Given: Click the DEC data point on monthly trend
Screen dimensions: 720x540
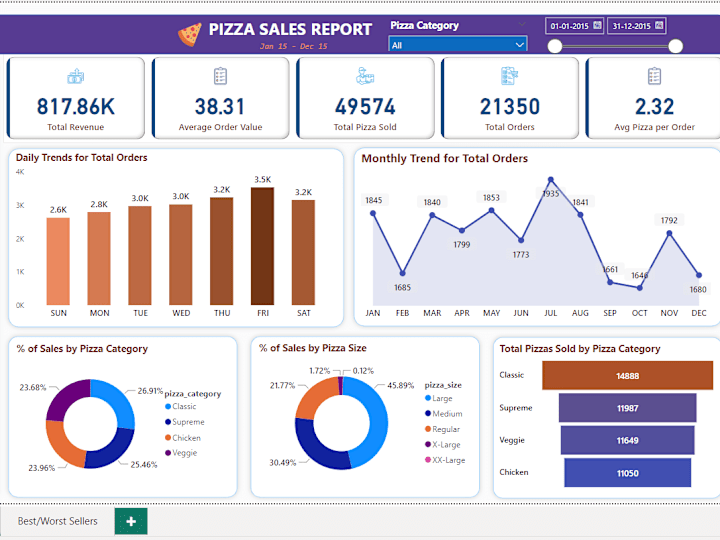Looking at the screenshot, I should 699,275.
